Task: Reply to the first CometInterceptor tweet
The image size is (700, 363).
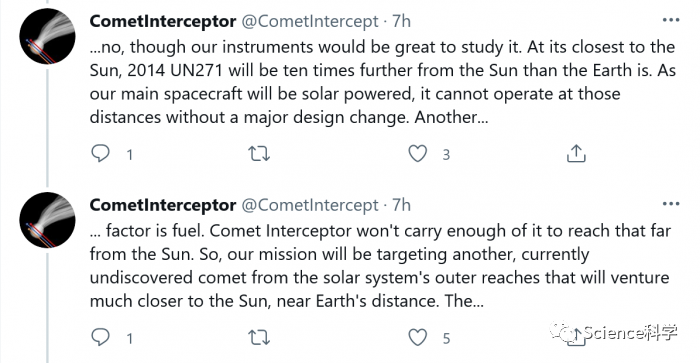Action: click(100, 154)
